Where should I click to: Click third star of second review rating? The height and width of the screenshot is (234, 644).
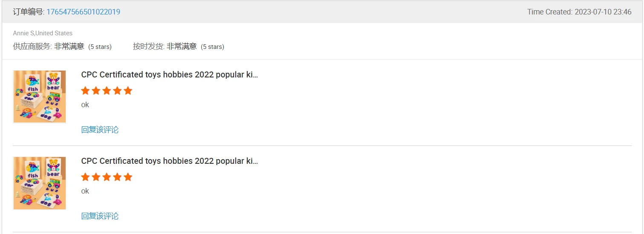point(107,177)
